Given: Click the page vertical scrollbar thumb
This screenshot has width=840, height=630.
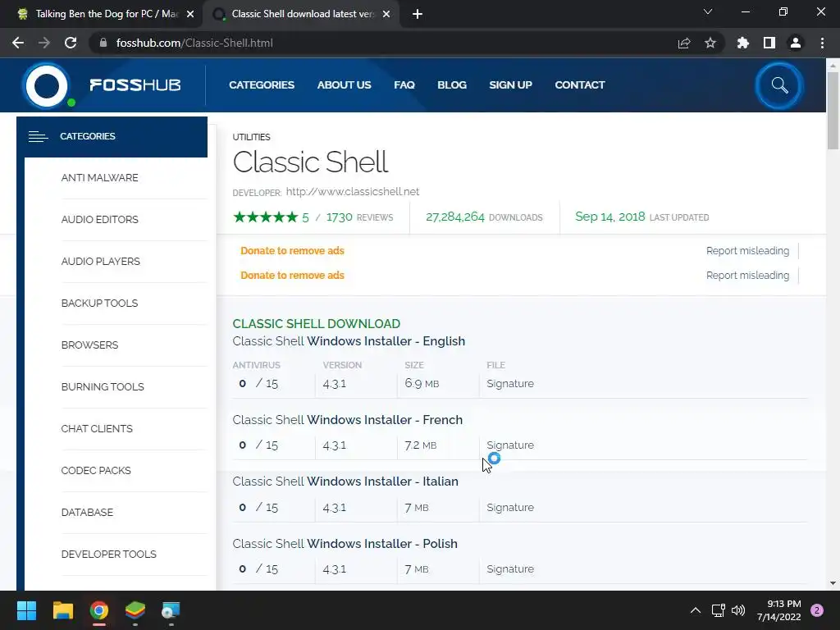Looking at the screenshot, I should (833, 111).
